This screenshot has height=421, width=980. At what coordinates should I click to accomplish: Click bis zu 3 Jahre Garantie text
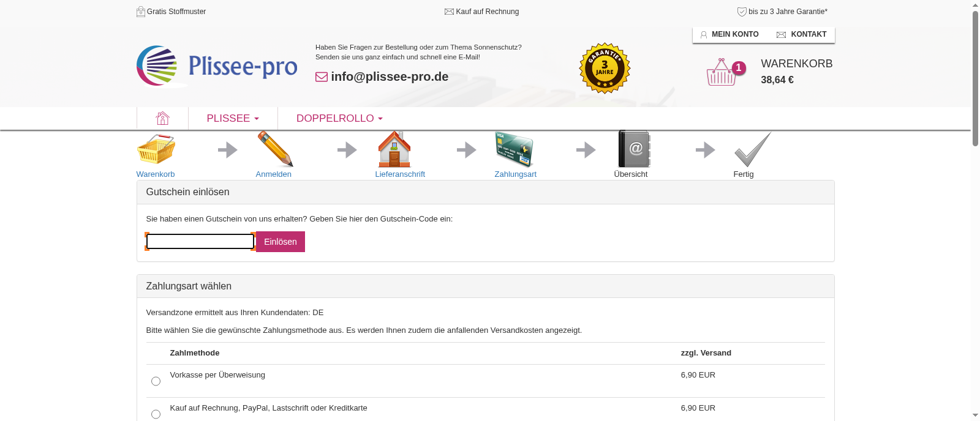click(x=788, y=12)
